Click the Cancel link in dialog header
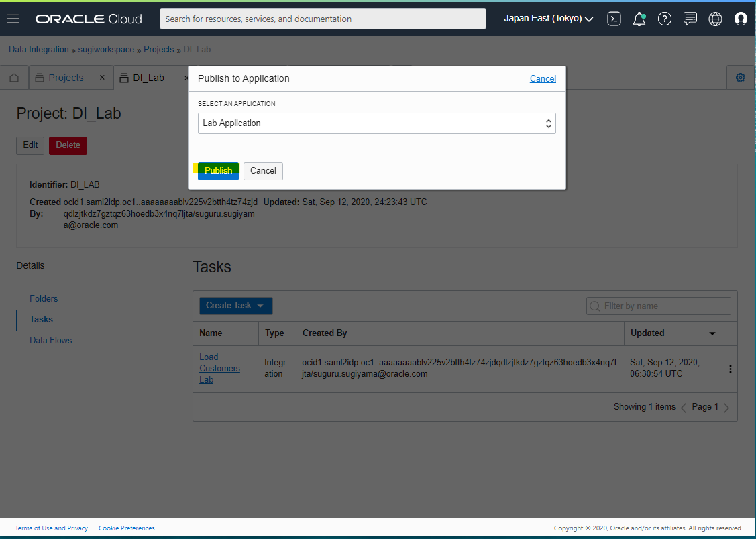 [x=543, y=78]
